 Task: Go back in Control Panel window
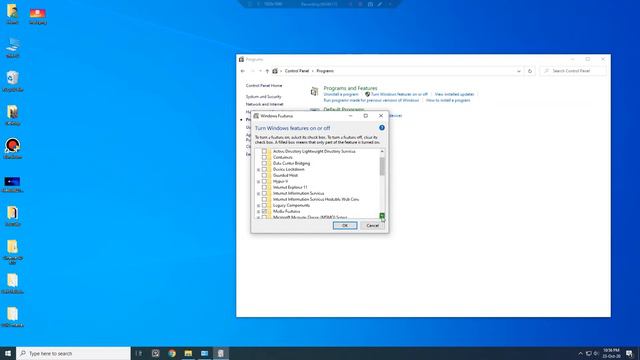(243, 71)
